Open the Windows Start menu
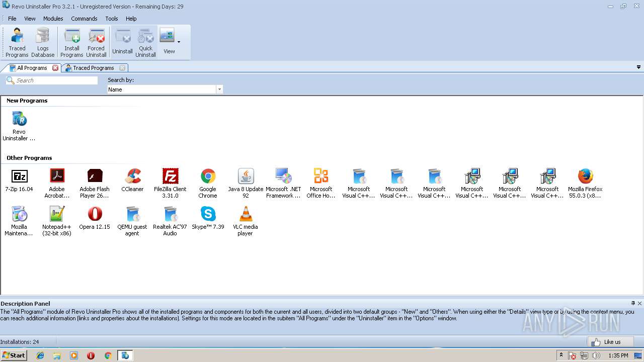Image resolution: width=644 pixels, height=362 pixels. coord(14,355)
